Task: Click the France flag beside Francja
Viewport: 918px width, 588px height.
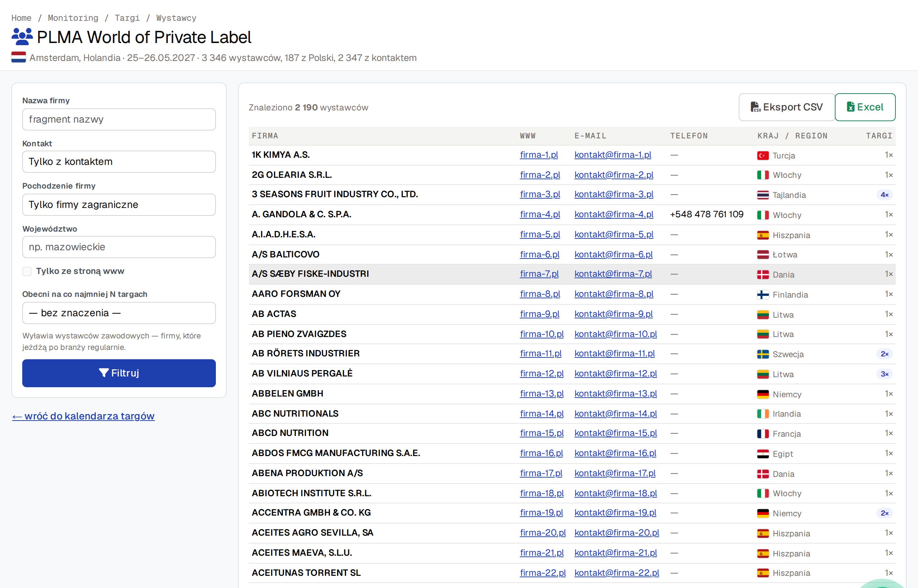Action: (763, 434)
